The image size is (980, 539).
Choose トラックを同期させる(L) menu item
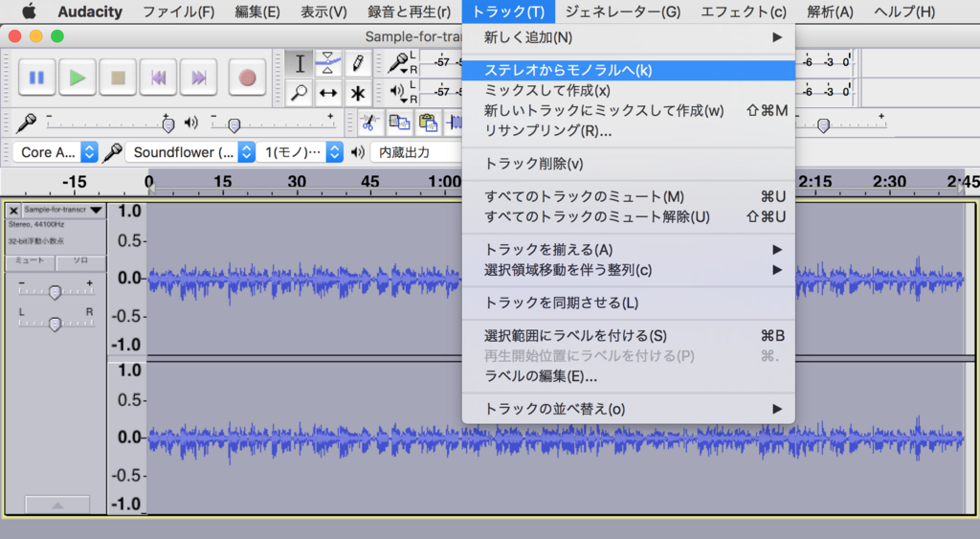(x=628, y=303)
